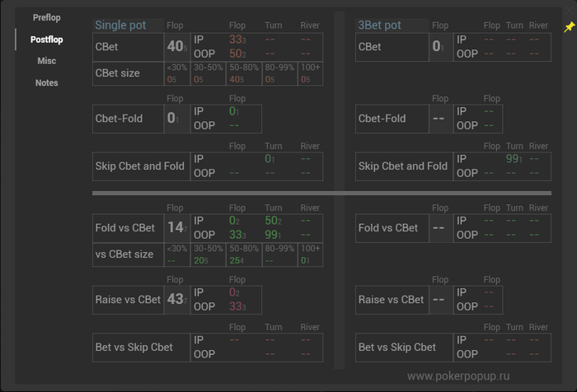Image resolution: width=577 pixels, height=392 pixels.
Task: Select the vs CBet size 30-50% cell
Action: [x=209, y=254]
